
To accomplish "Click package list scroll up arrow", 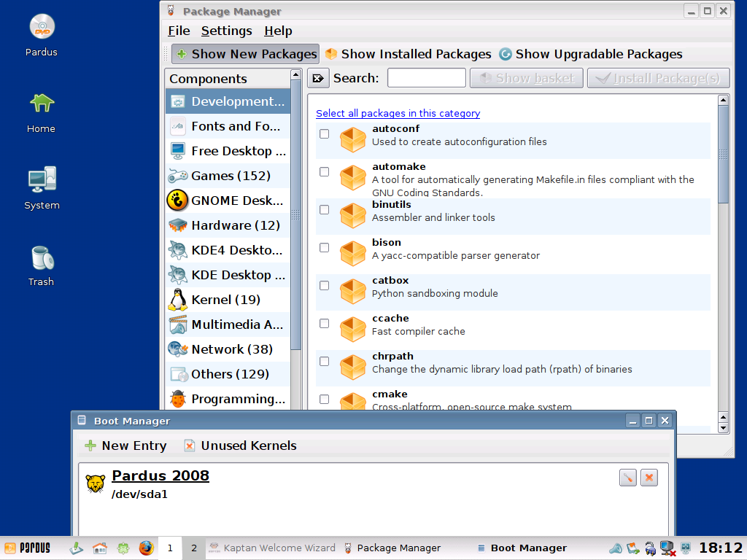I will click(x=723, y=100).
